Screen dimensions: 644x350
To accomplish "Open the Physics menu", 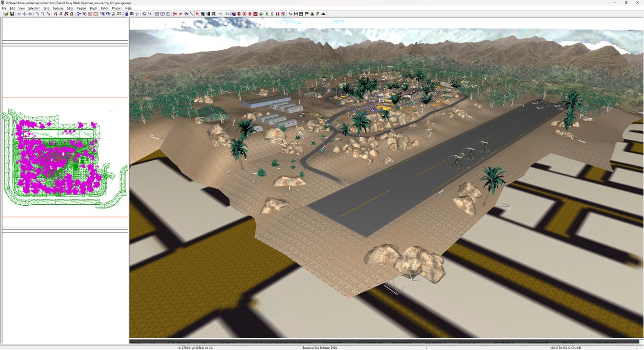I will [117, 9].
